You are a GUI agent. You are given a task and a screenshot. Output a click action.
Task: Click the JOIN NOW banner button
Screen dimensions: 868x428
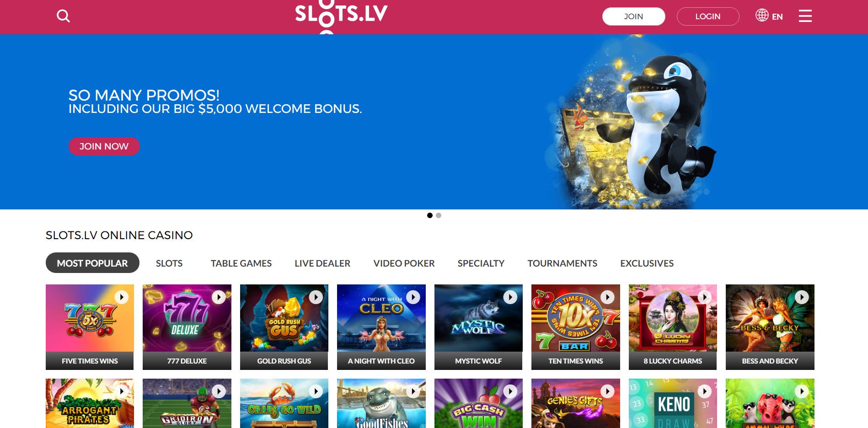(104, 146)
